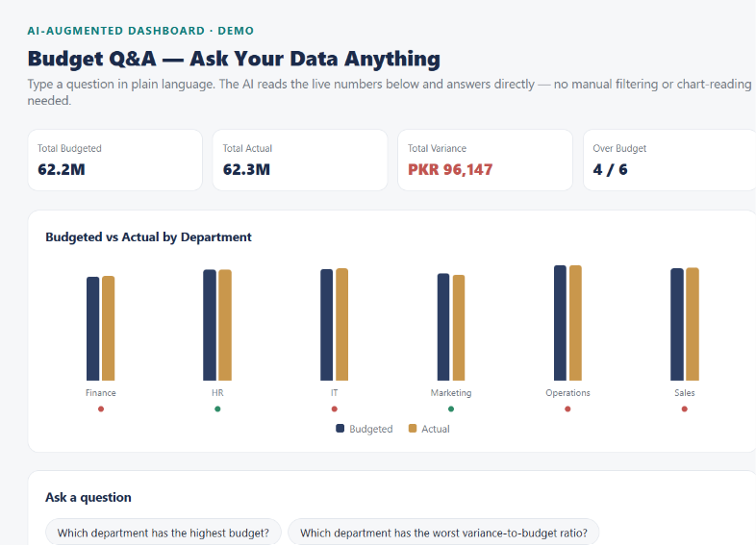Open the Total Actual summary card

[300, 160]
